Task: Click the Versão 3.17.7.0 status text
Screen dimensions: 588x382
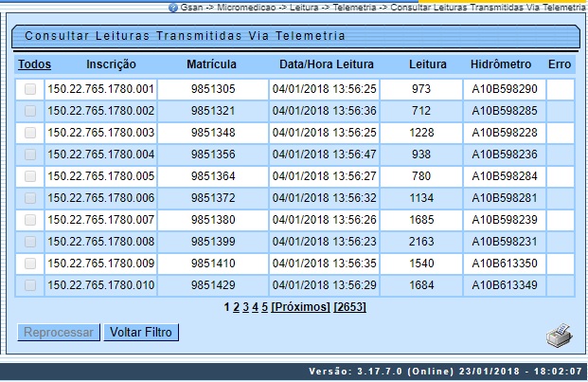Action: pos(446,372)
